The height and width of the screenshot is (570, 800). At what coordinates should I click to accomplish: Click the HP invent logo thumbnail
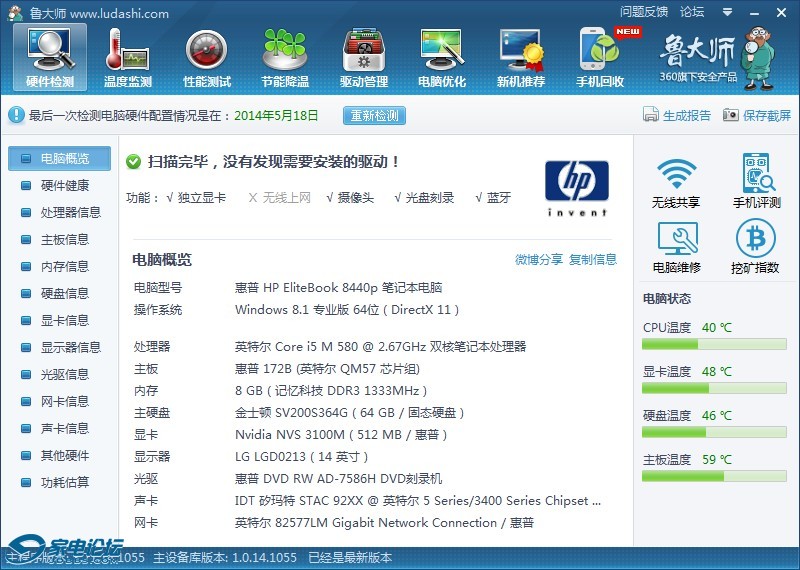tap(576, 187)
